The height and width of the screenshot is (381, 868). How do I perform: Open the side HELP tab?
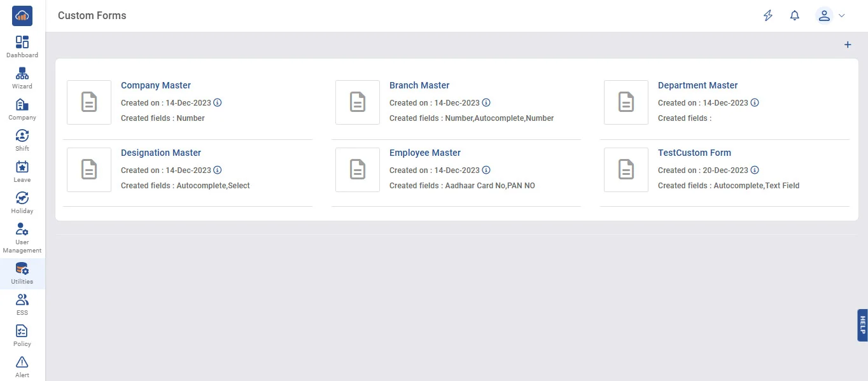tap(862, 325)
